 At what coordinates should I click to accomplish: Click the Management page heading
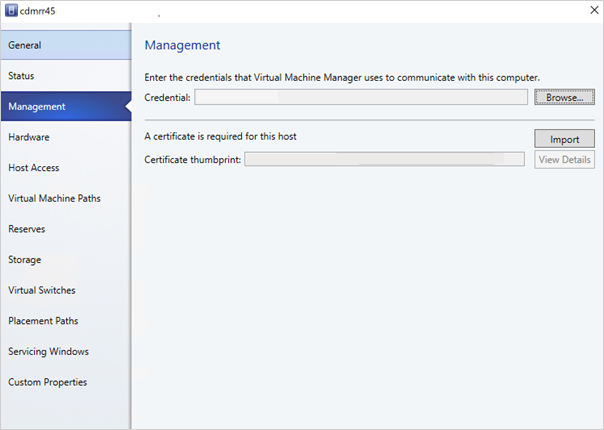[182, 45]
